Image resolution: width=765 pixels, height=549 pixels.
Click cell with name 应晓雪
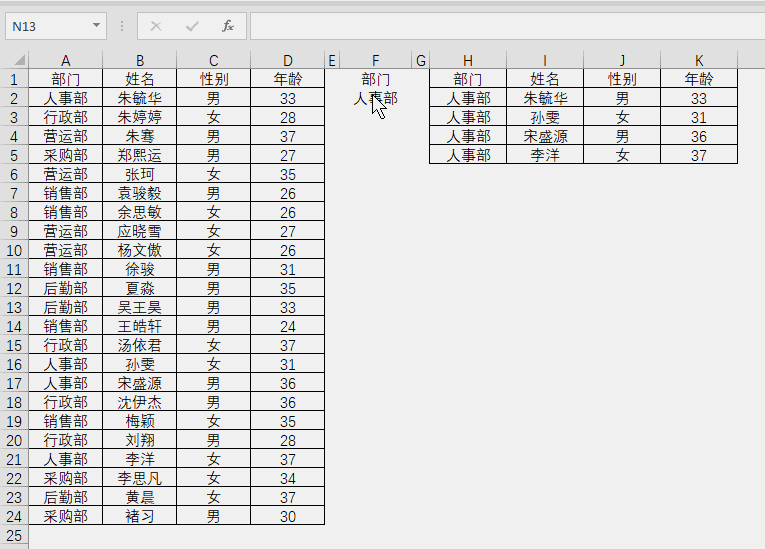(140, 231)
